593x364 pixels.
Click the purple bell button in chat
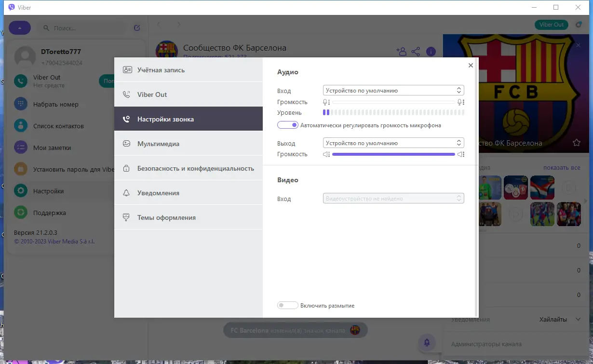pos(427,342)
